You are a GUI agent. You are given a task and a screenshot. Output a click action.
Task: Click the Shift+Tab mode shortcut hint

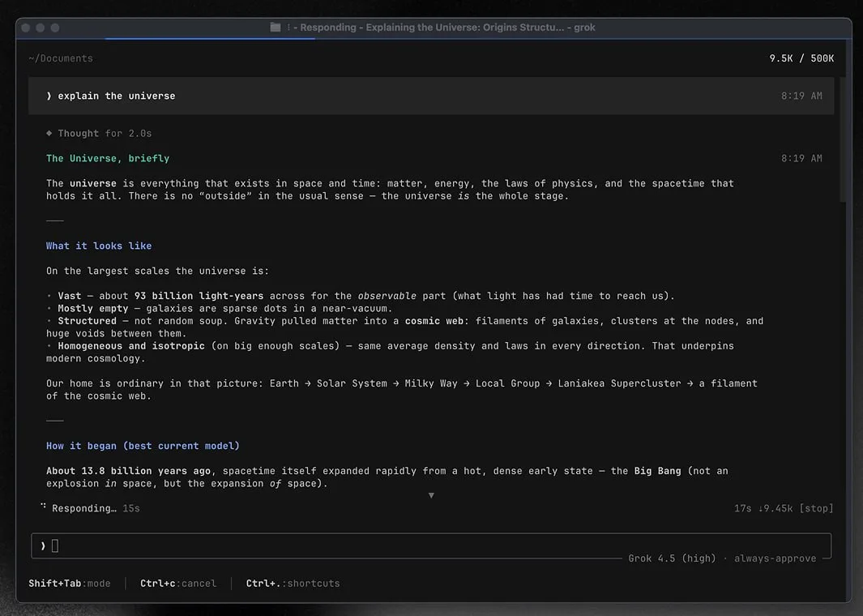pos(70,584)
